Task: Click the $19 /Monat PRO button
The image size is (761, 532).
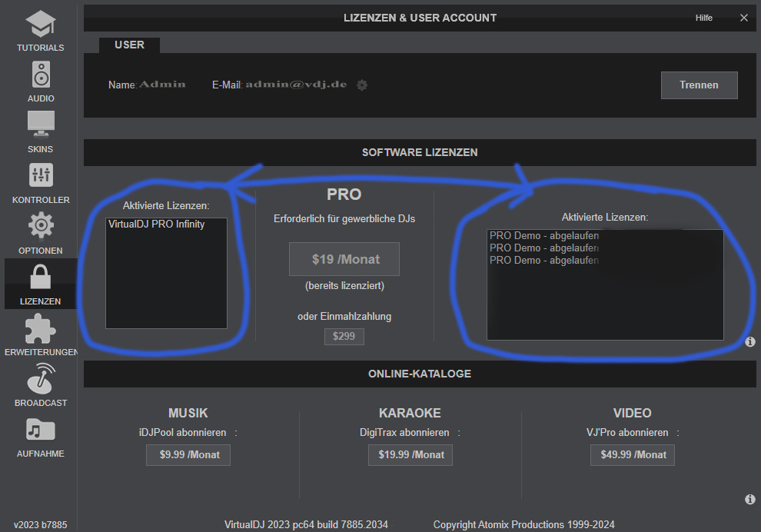Action: (x=344, y=259)
